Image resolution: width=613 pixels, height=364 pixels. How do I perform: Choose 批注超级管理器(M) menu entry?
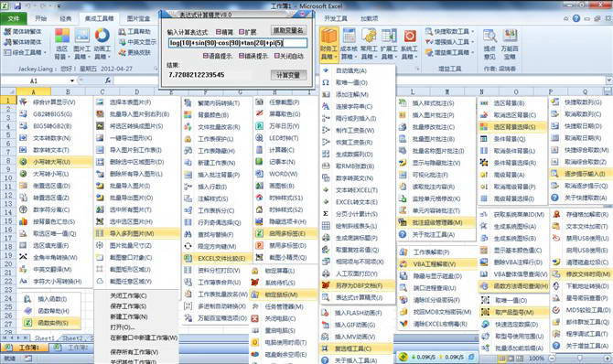(436, 222)
